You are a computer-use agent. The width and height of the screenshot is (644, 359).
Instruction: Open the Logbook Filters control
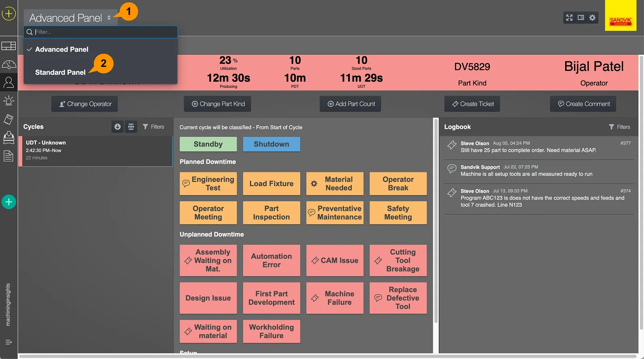pyautogui.click(x=619, y=127)
